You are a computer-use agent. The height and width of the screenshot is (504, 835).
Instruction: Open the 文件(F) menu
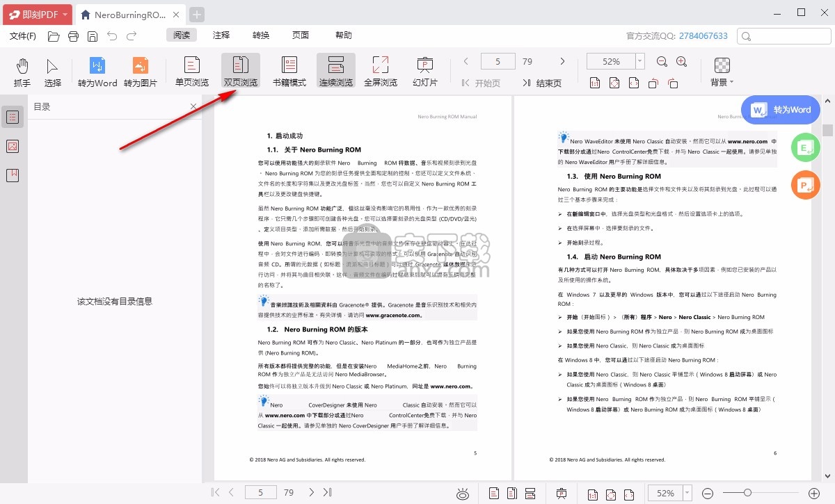point(23,36)
